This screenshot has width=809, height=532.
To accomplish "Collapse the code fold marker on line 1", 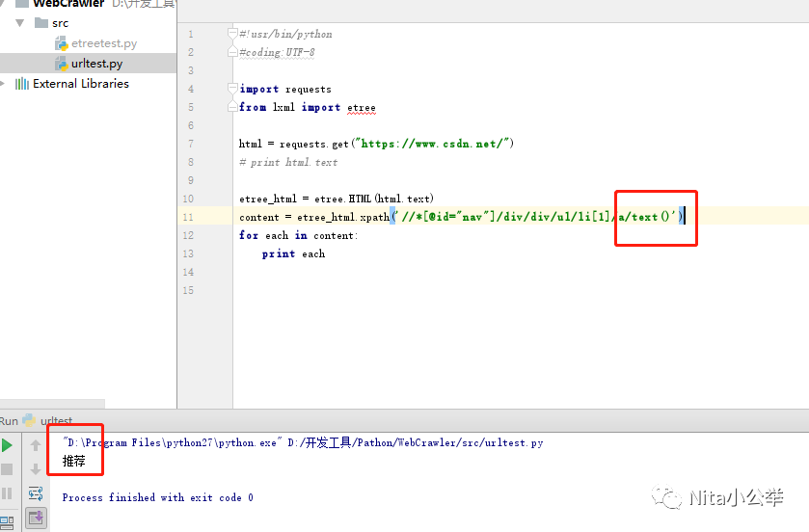I will tap(232, 34).
